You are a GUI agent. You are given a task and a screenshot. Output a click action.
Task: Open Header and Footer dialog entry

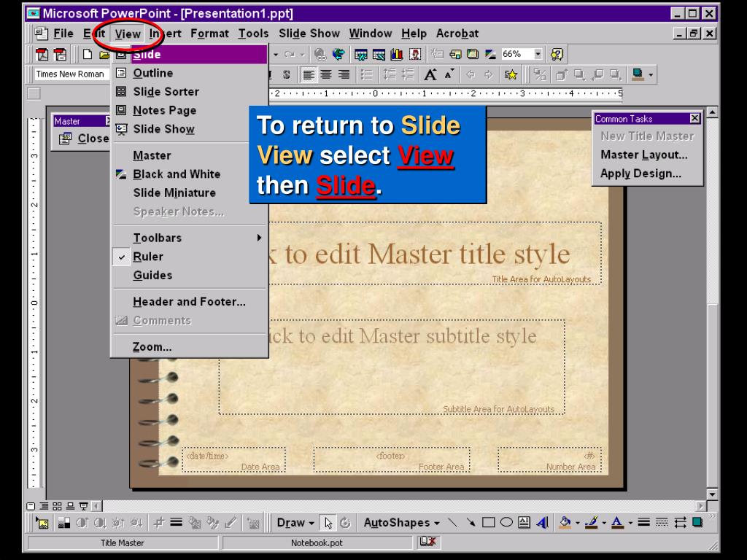[x=189, y=302]
